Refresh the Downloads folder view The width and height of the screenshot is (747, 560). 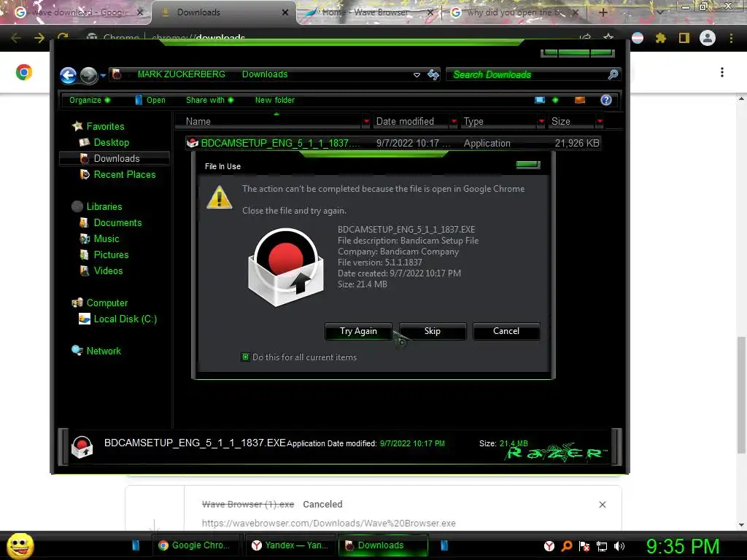[x=433, y=74]
